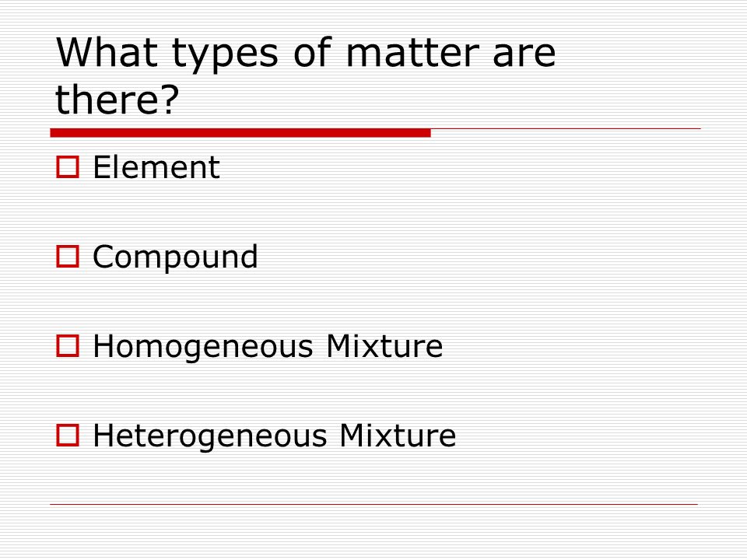
Task: Click the word matter in the title
Action: click(412, 53)
